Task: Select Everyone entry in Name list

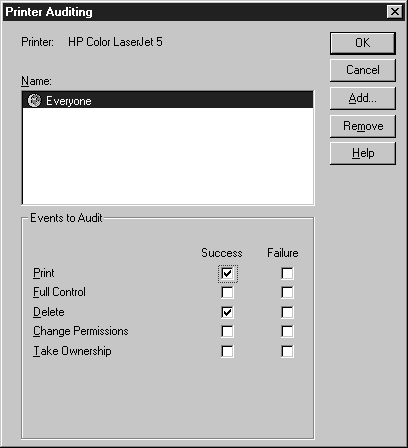Action: pyautogui.click(x=168, y=100)
